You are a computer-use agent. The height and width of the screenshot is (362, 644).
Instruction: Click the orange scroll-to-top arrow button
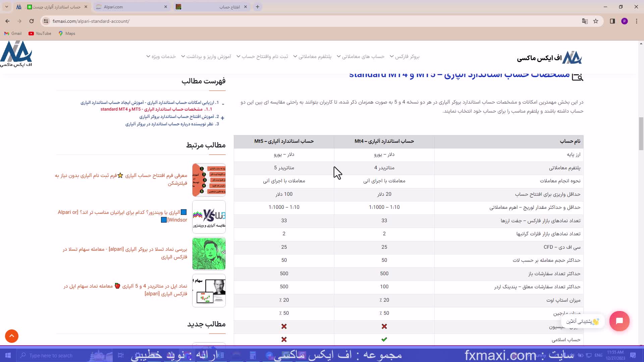click(12, 336)
